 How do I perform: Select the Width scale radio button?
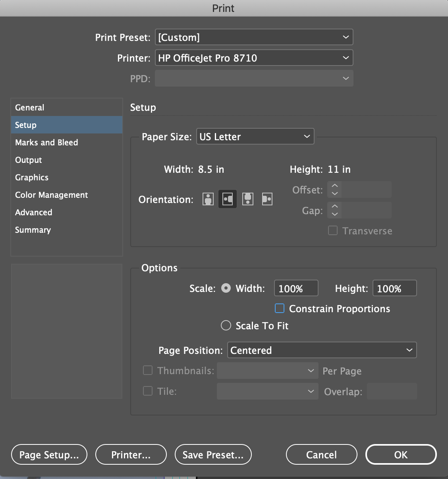[x=226, y=288]
